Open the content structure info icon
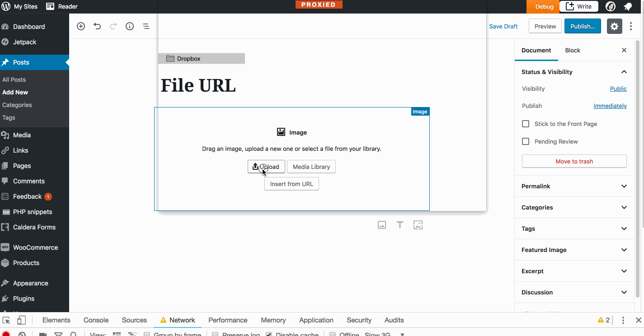Viewport: 644px width, 336px height. 129,26
